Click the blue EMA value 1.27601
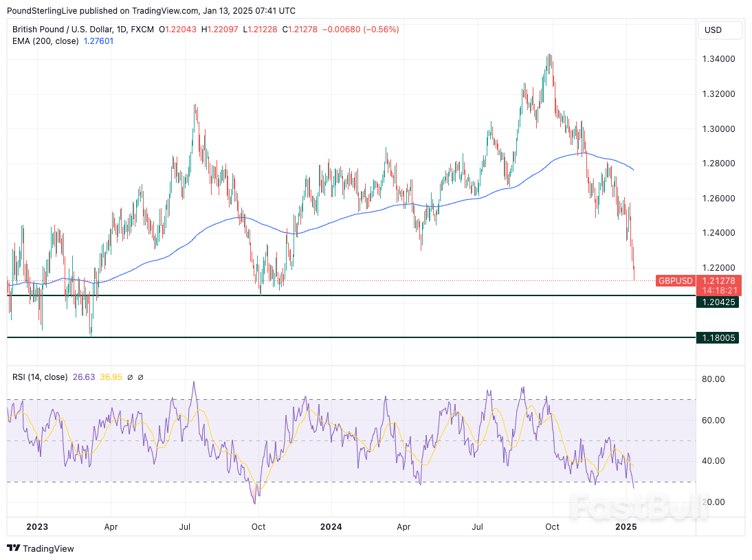Viewport: 752px width, 560px height. pos(98,41)
